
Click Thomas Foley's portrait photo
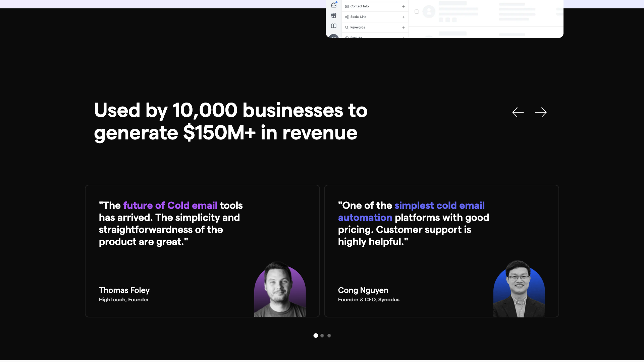[280, 290]
